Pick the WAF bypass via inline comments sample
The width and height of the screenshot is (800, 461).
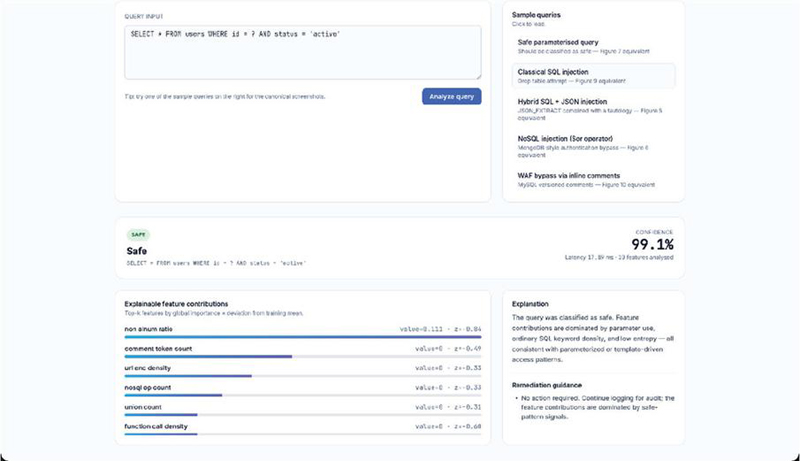593,180
